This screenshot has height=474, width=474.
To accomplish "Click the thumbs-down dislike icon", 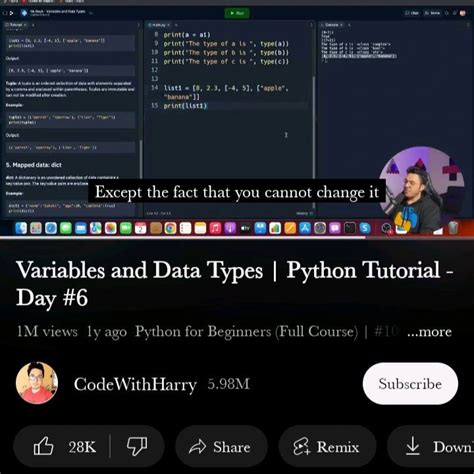I will pyautogui.click(x=137, y=446).
